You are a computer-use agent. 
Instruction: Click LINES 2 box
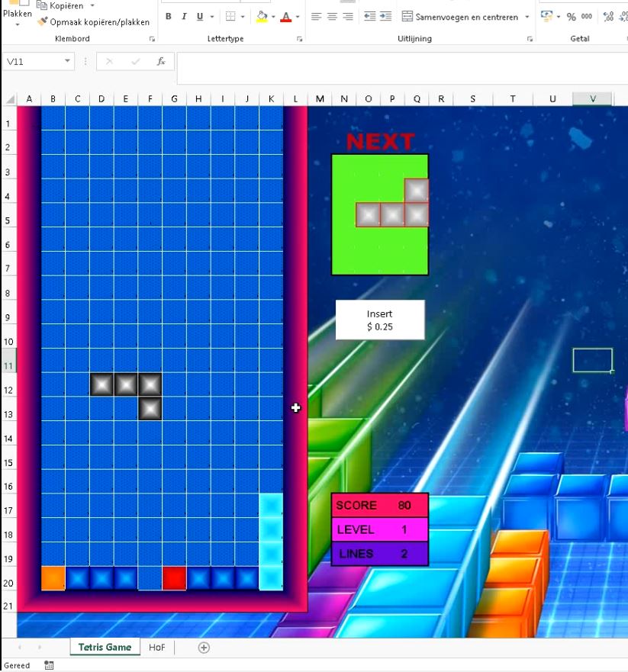(380, 554)
